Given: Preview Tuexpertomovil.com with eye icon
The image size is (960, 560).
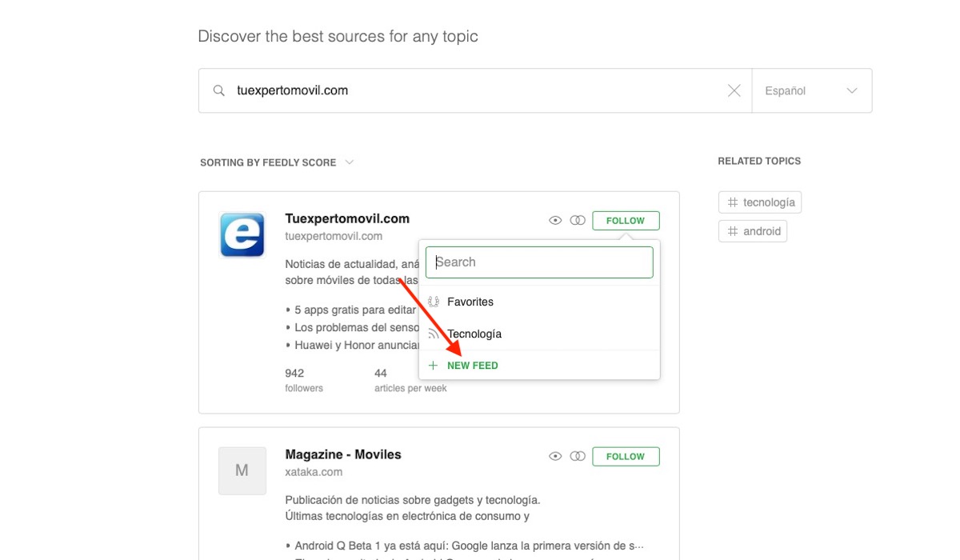Looking at the screenshot, I should (555, 221).
